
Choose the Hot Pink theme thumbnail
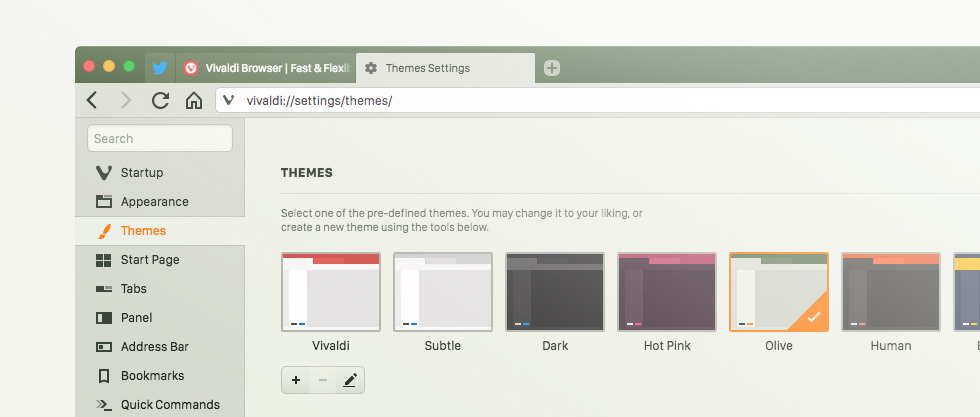click(667, 292)
